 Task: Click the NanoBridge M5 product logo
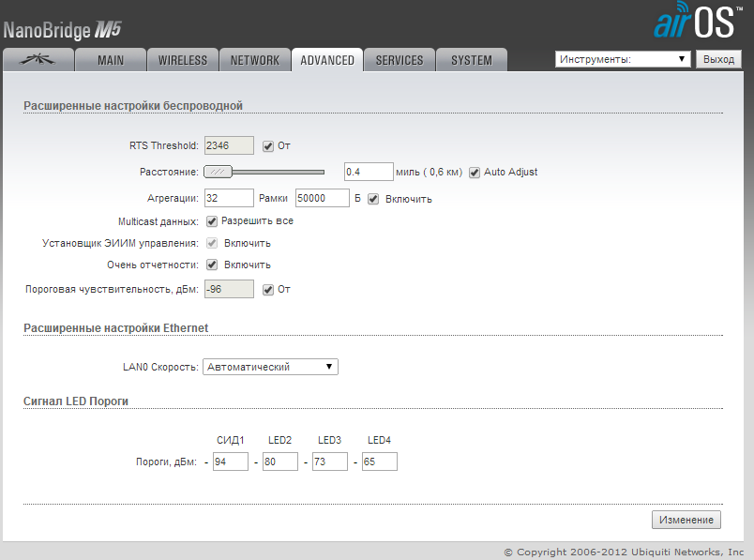(62, 30)
